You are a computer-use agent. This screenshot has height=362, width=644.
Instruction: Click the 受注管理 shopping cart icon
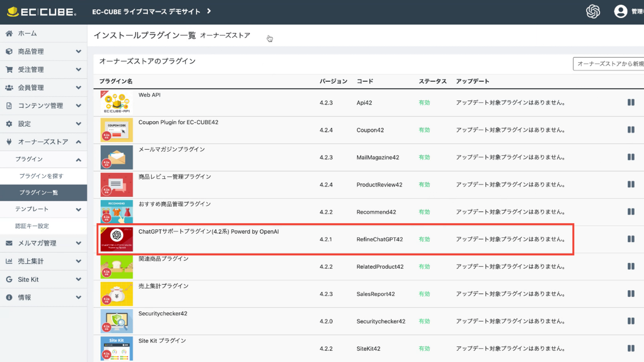(x=9, y=70)
